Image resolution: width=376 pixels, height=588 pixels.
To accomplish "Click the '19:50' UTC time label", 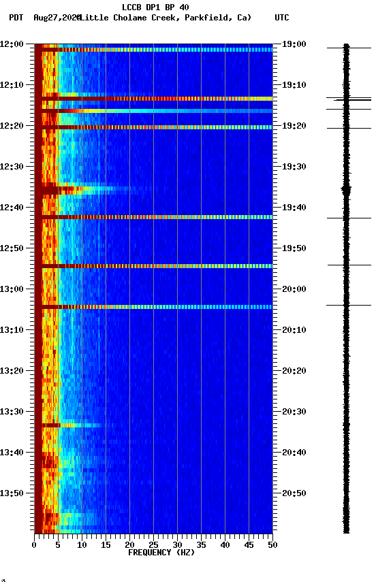I will pyautogui.click(x=294, y=248).
